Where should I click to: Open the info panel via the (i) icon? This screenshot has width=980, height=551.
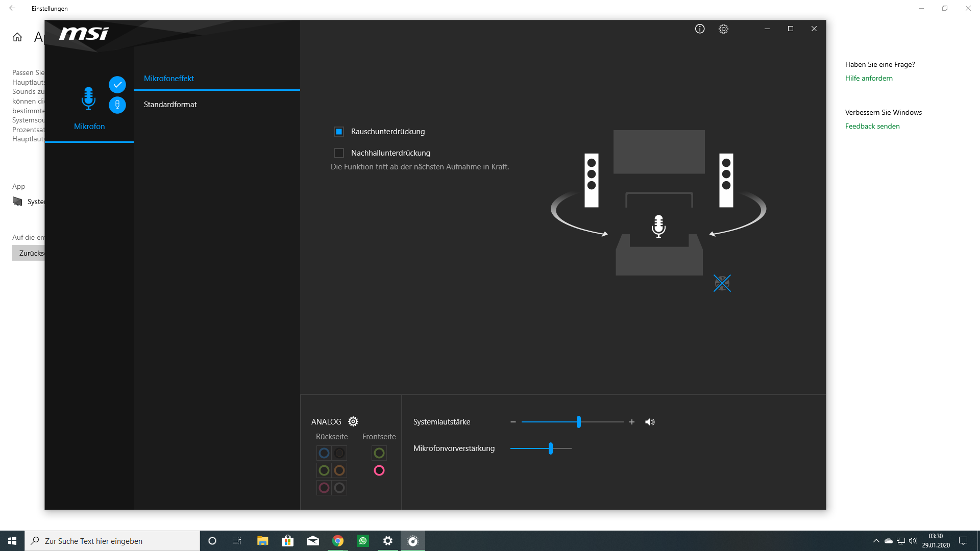[x=700, y=29]
